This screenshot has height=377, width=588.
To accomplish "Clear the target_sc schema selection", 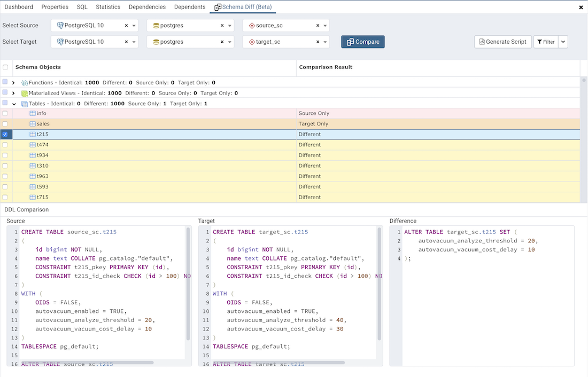I will tap(318, 42).
